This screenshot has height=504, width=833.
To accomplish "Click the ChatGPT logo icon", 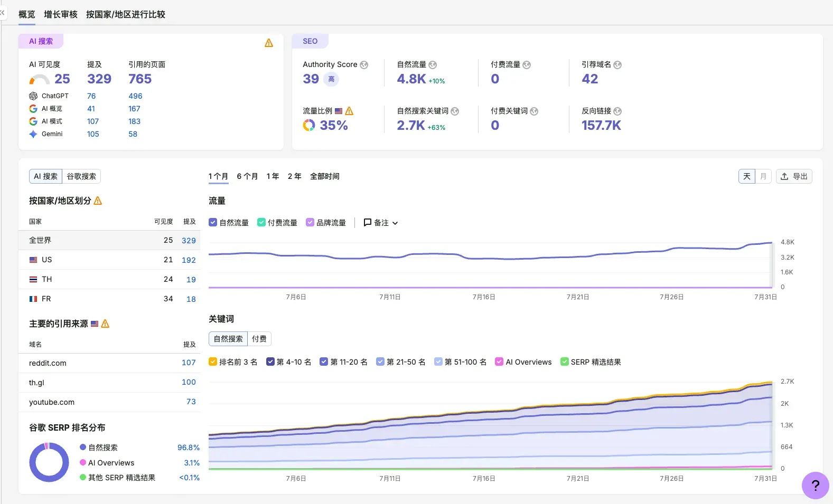I will pyautogui.click(x=33, y=96).
